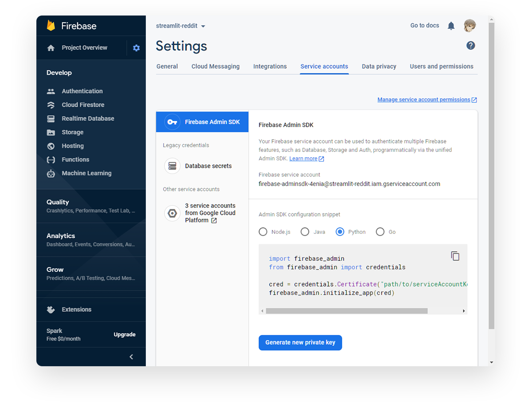Click Generate new private key button
Viewport: 532px width, 403px height.
click(x=300, y=342)
